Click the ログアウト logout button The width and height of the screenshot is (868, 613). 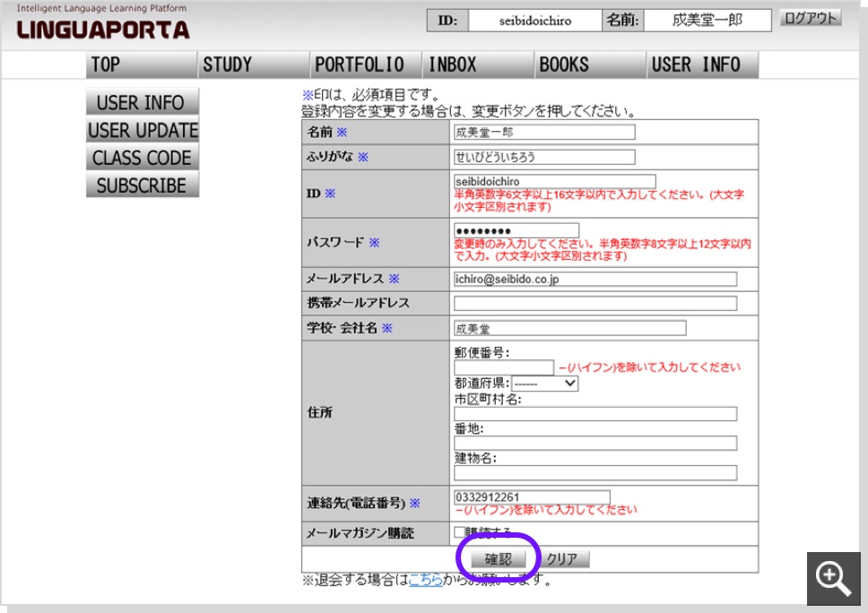(x=808, y=16)
